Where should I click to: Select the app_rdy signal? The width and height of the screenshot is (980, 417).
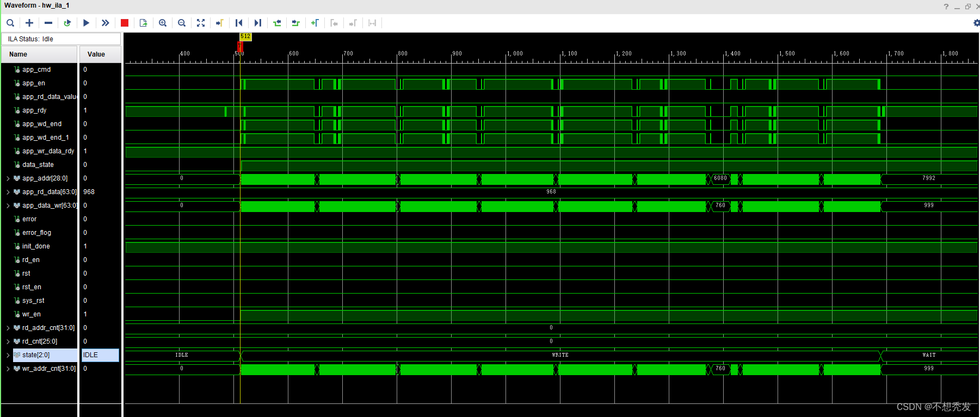(x=34, y=110)
